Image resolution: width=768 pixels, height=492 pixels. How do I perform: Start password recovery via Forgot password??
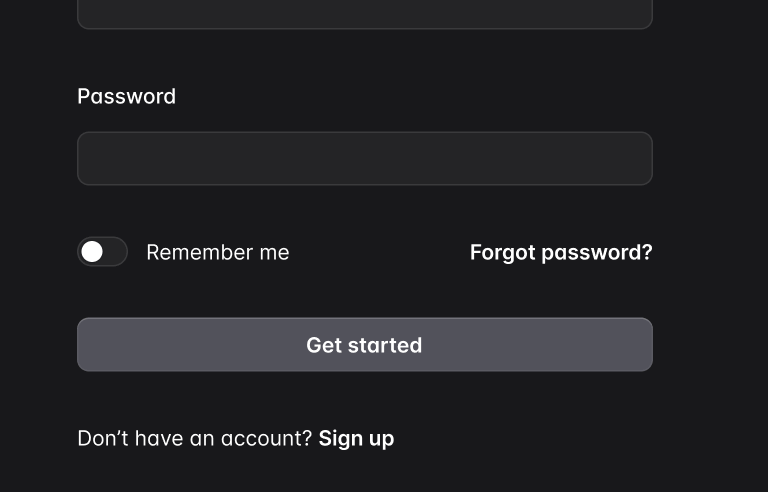pyautogui.click(x=560, y=252)
